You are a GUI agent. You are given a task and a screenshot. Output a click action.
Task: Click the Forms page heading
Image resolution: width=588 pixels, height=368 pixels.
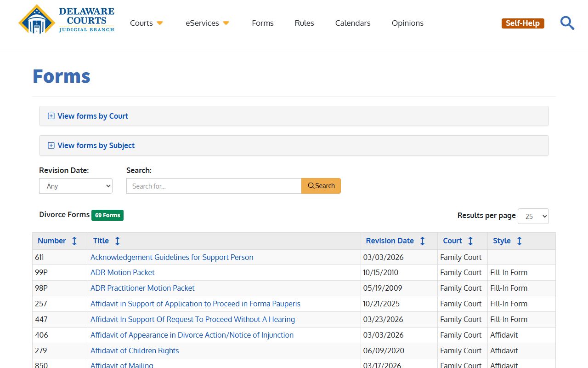62,76
